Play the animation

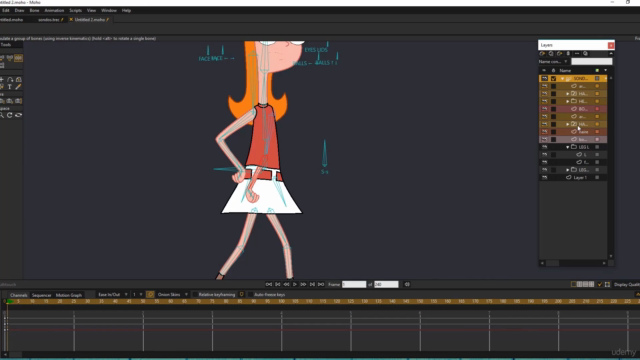[295, 284]
